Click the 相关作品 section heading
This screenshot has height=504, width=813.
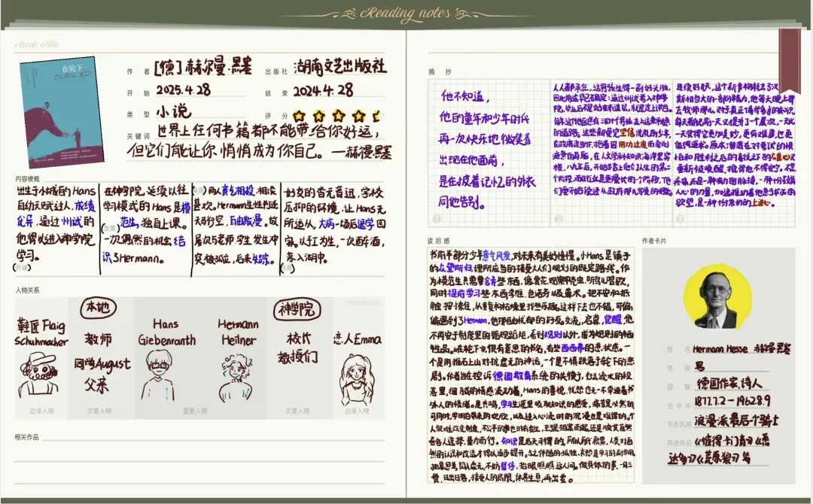pyautogui.click(x=27, y=437)
